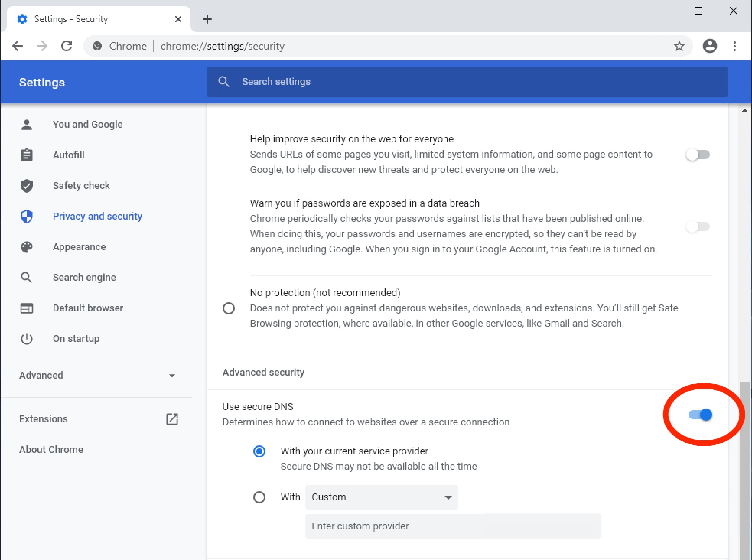
Task: Click the power icon beside On startup
Action: point(27,339)
